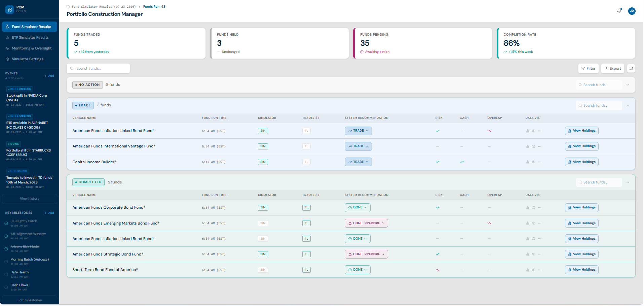644x306 pixels.
Task: Click overlap trend icon for Emerging Markets Bond Fund
Action: (x=489, y=223)
